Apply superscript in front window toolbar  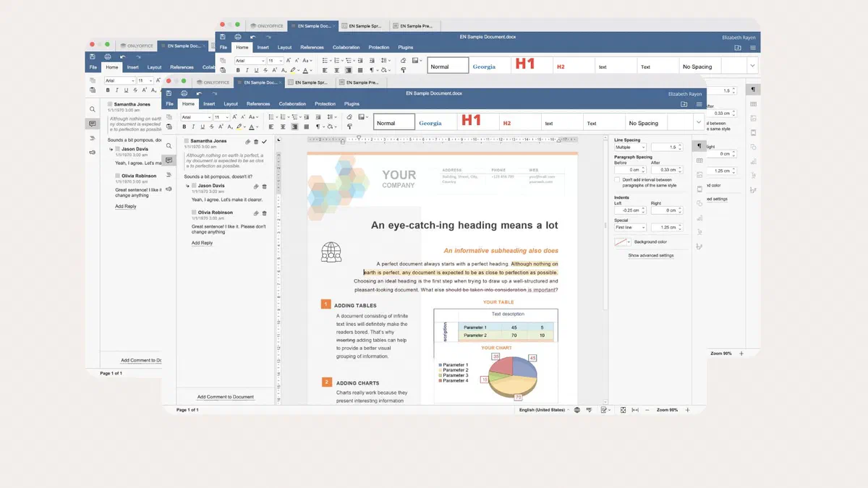pos(221,127)
